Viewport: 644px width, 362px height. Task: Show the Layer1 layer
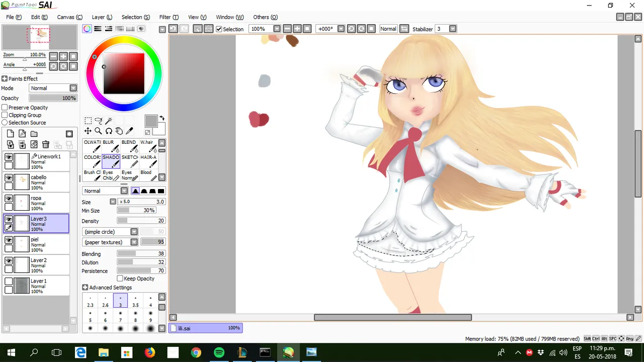coord(9,282)
